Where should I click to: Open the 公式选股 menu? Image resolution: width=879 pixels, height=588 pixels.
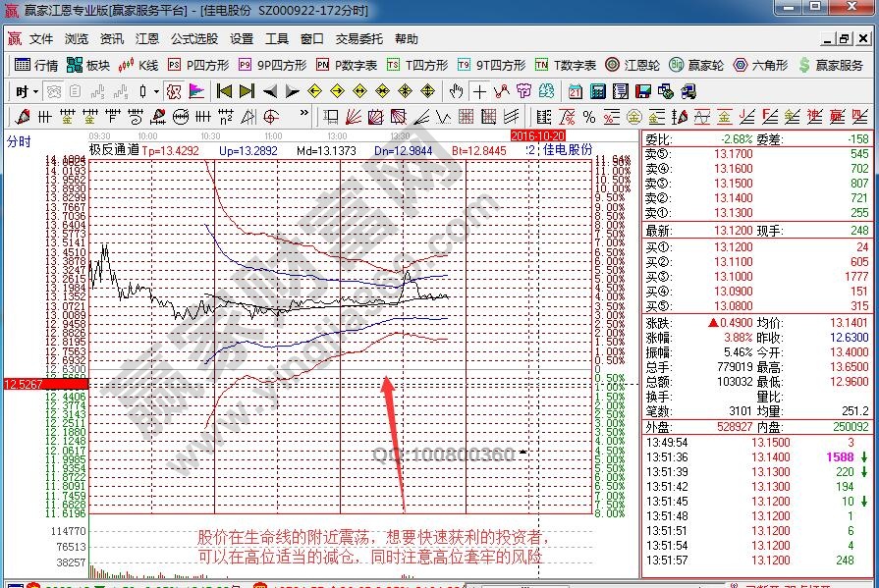[x=194, y=39]
